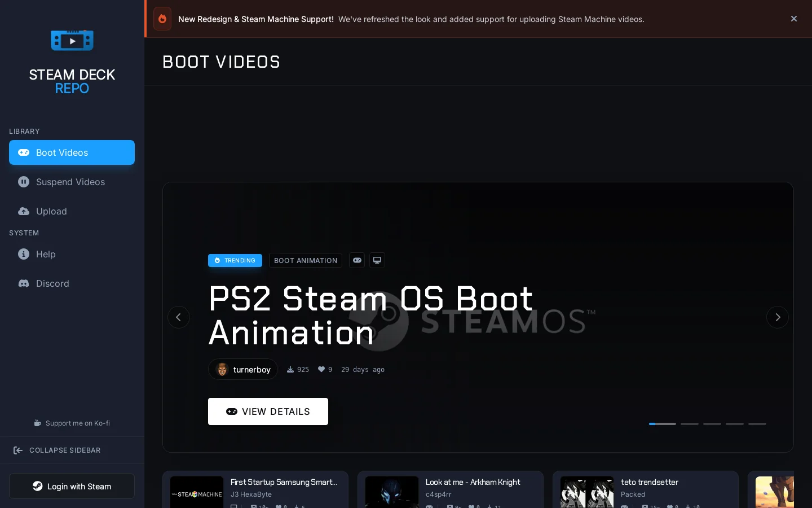Click the author name c4sp4rr
The width and height of the screenshot is (812, 508).
click(x=439, y=494)
